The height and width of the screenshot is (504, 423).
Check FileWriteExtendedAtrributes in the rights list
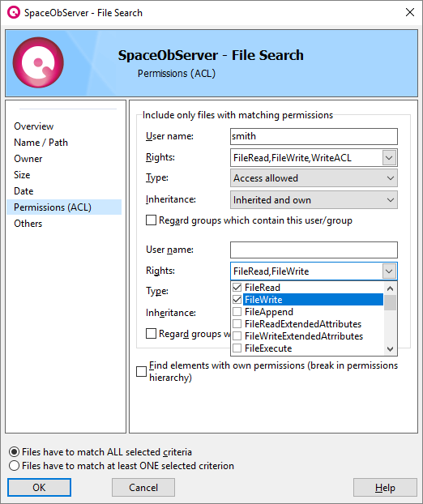pyautogui.click(x=237, y=336)
